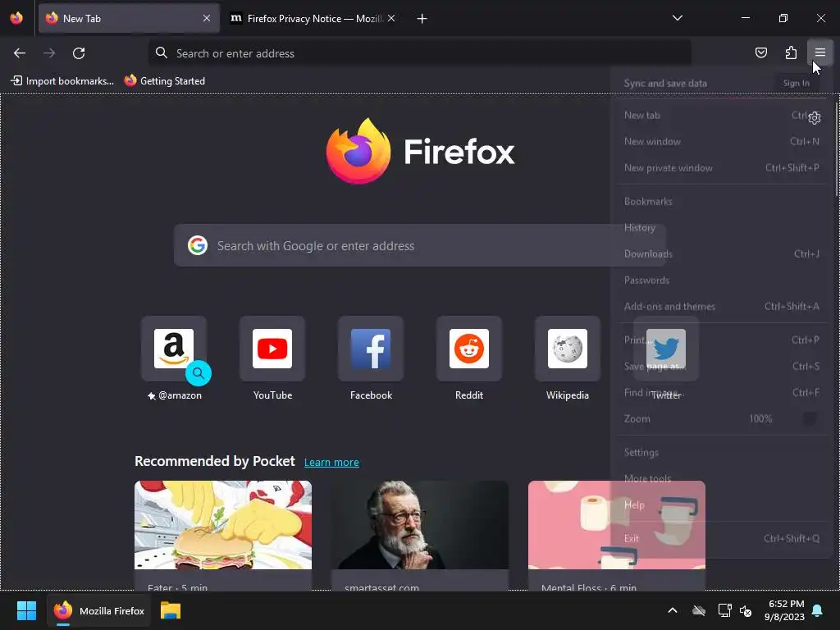Focus Search with Google input field
Image resolution: width=840 pixels, height=630 pixels.
point(419,245)
